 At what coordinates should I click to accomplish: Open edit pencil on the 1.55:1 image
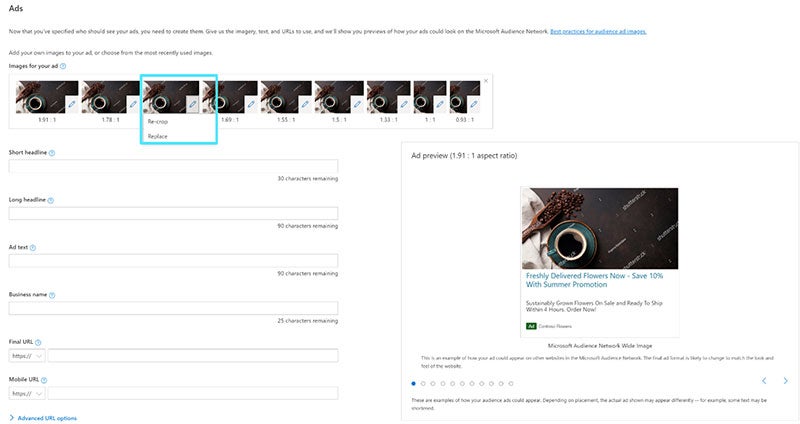305,104
